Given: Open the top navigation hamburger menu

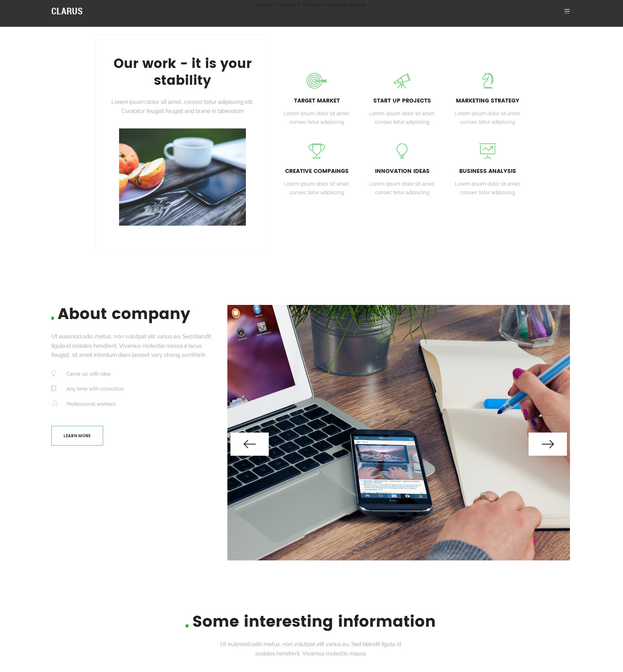Looking at the screenshot, I should click(x=567, y=10).
